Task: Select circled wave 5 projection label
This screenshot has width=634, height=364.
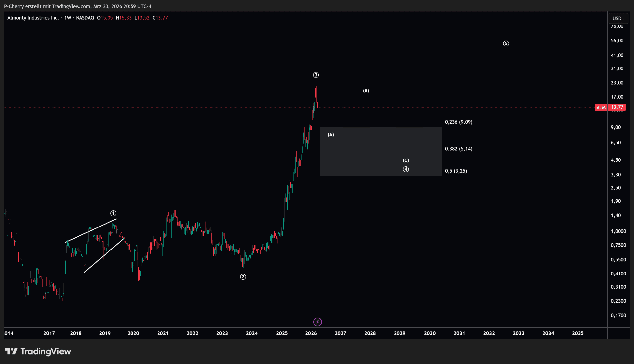Action: [506, 44]
